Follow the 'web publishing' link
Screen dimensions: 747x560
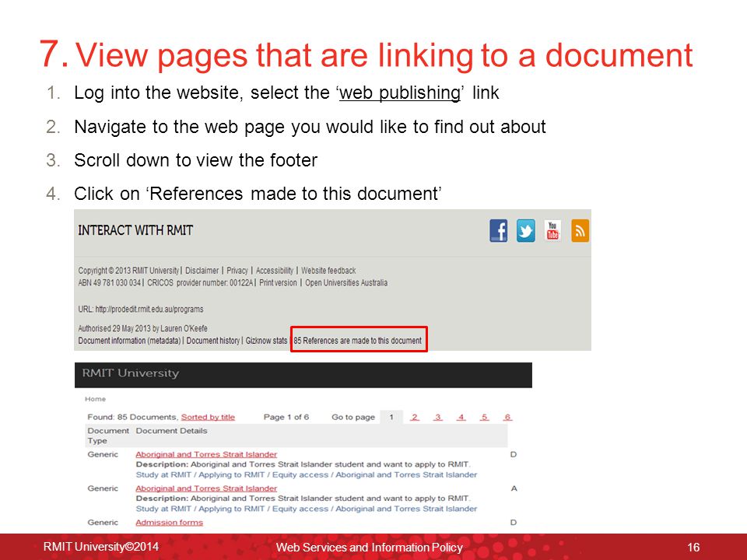click(x=400, y=93)
